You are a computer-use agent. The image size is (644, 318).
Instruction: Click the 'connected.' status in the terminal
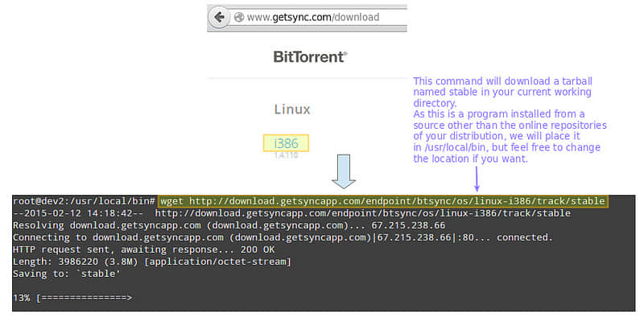(x=525, y=237)
